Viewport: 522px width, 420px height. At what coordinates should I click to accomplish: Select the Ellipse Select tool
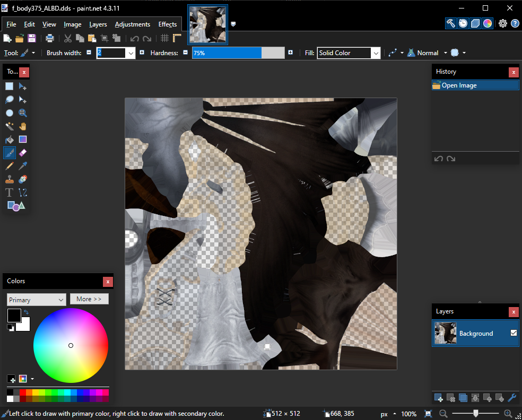[10, 113]
